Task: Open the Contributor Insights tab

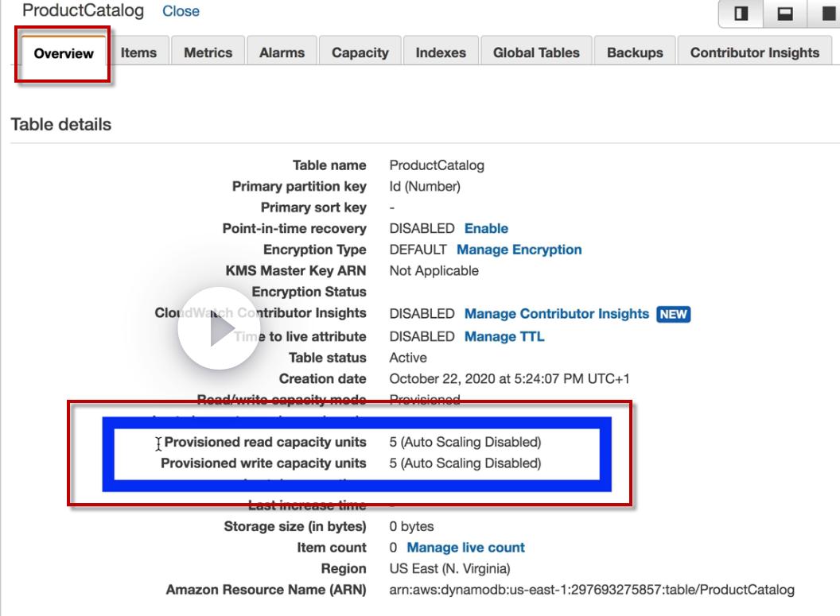Action: point(754,53)
